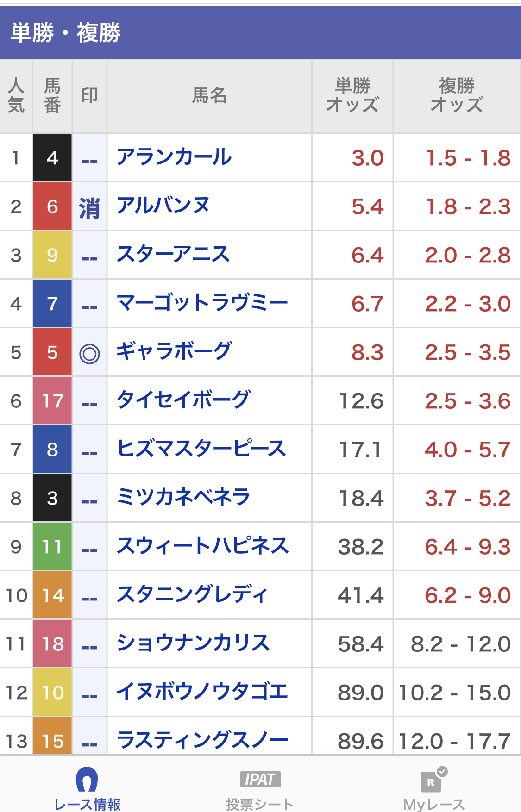This screenshot has width=521, height=812.
Task: Tap the green number 11 gate badge
Action: [52, 547]
